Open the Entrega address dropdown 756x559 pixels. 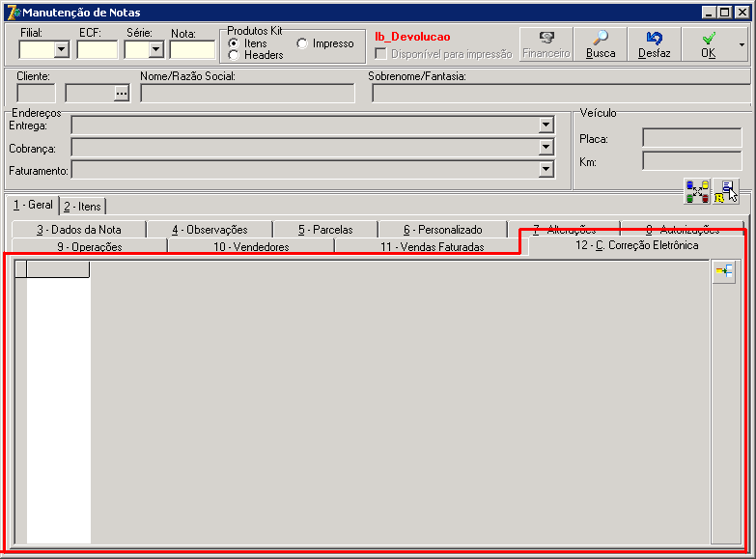click(x=546, y=125)
